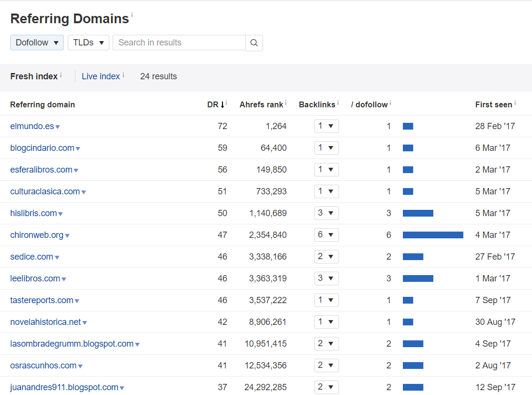
Task: Expand backlinks dropdown for esferalibros.com
Action: click(x=326, y=170)
